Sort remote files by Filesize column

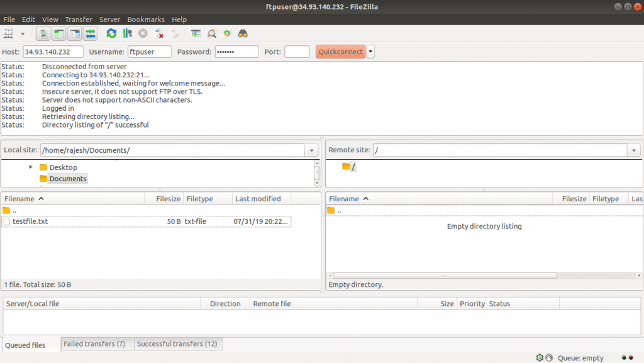(x=570, y=199)
